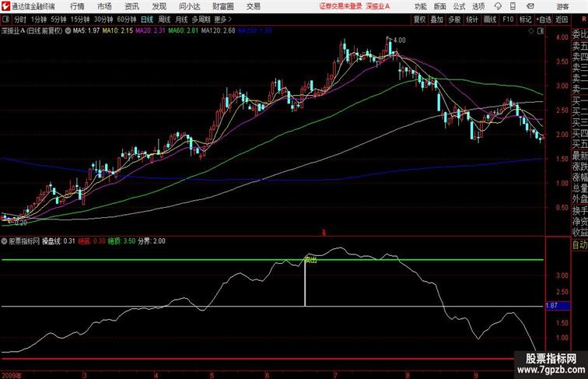Click the 卖出 sell signal marker

coord(310,260)
